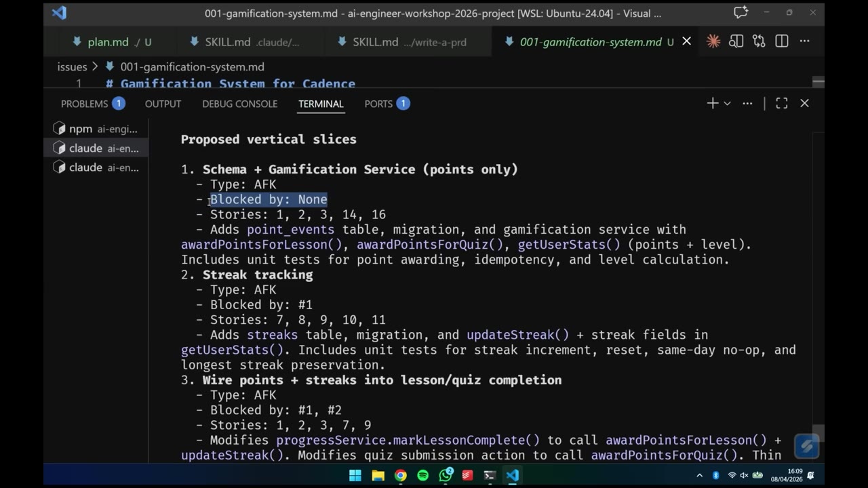Select the npm terminal in the list
This screenshot has height=488, width=868.
click(x=96, y=129)
